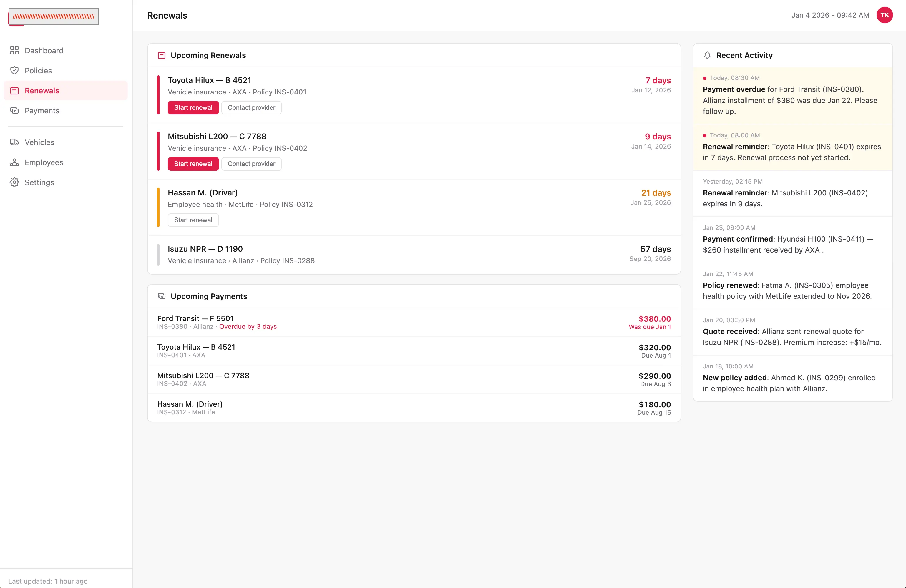Click the Renewals calendar icon in sidebar
The width and height of the screenshot is (906, 588).
click(x=14, y=91)
